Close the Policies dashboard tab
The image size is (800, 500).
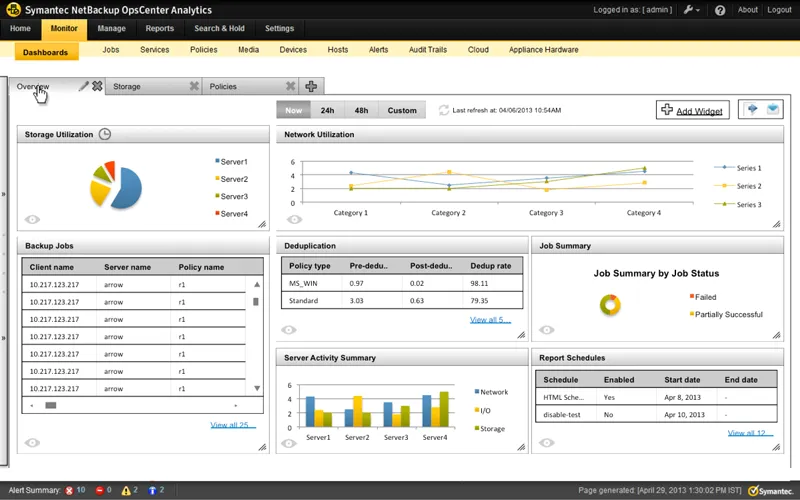click(290, 86)
